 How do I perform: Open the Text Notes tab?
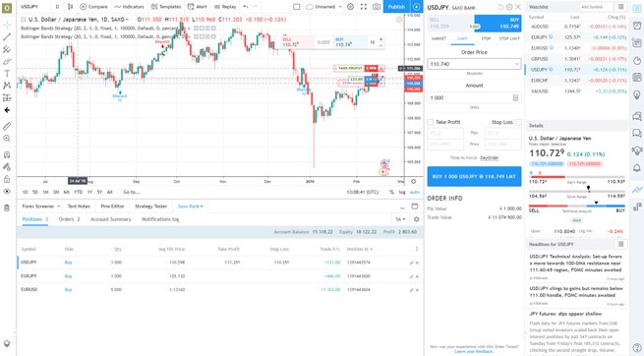(79, 207)
